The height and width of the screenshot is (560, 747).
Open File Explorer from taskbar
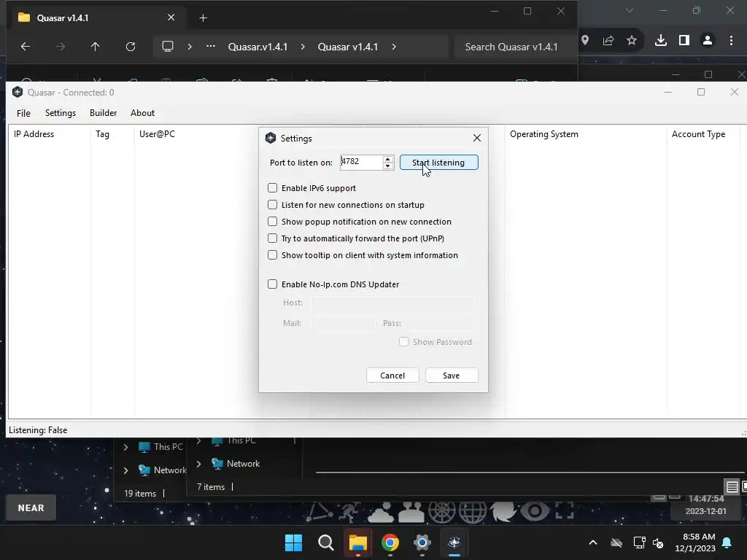tap(357, 542)
